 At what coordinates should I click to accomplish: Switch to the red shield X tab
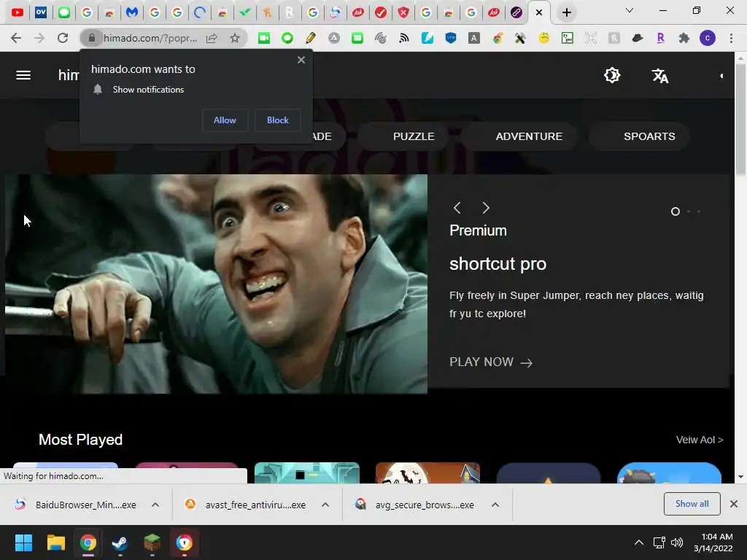[403, 12]
